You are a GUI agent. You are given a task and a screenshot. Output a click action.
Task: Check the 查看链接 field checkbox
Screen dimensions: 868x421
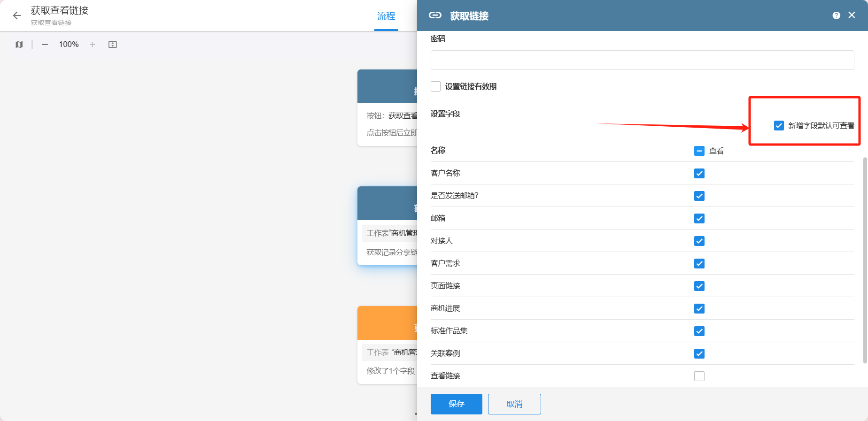(699, 376)
